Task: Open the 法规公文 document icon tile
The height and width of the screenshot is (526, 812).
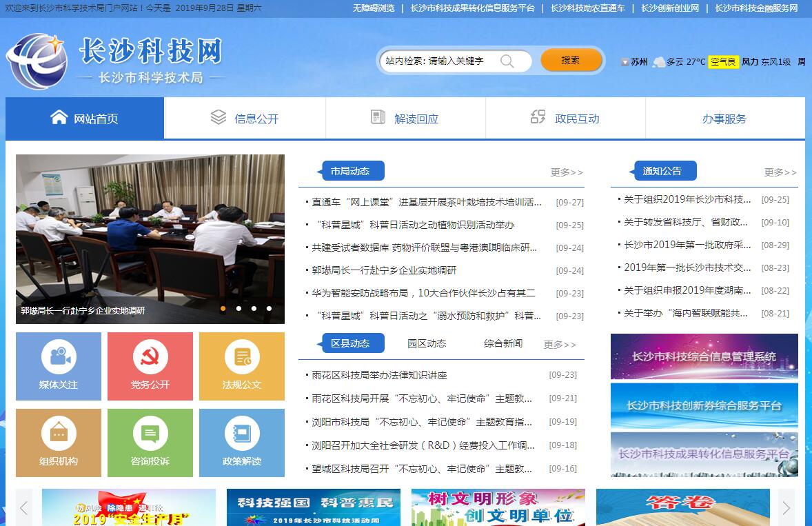Action: tap(242, 366)
